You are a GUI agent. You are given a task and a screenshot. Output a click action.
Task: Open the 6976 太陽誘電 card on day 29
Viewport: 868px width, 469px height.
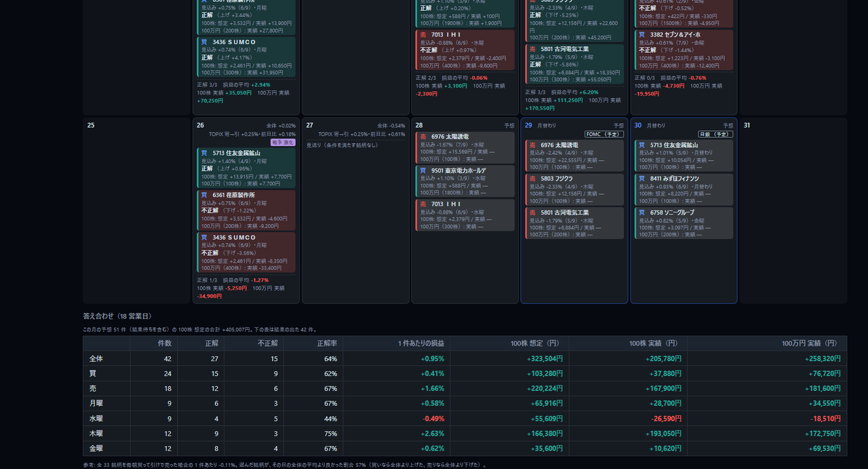point(574,155)
